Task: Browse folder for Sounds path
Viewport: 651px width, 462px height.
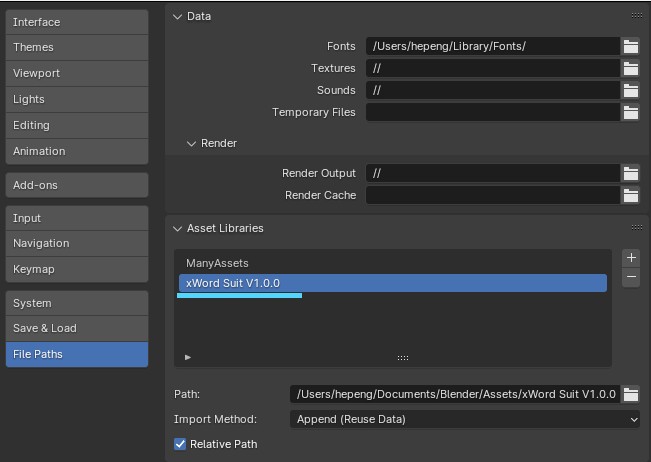Action: point(631,90)
